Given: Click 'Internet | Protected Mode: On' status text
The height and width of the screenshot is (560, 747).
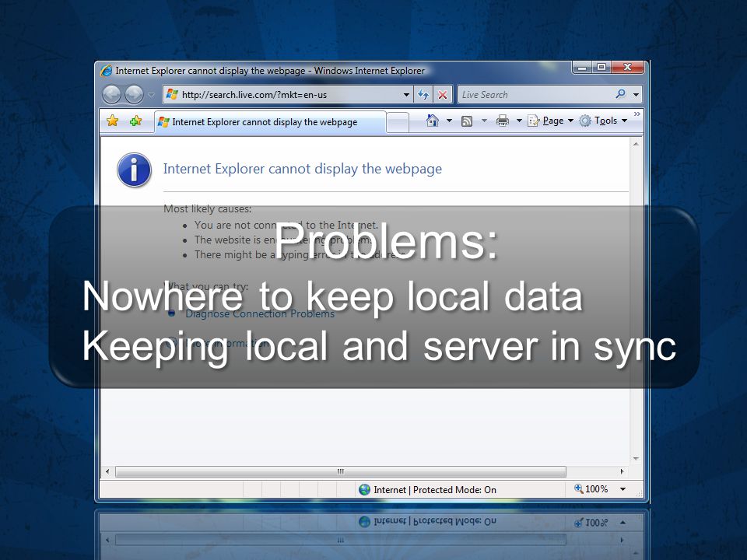Looking at the screenshot, I should [x=435, y=490].
